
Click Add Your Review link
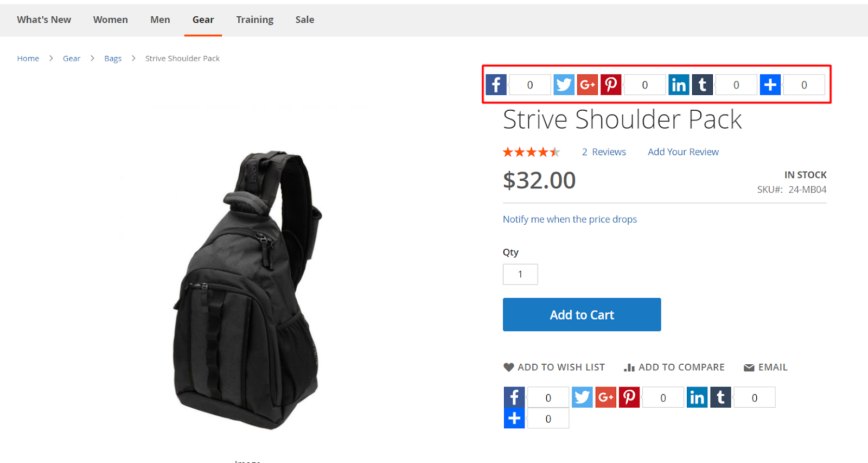point(683,152)
